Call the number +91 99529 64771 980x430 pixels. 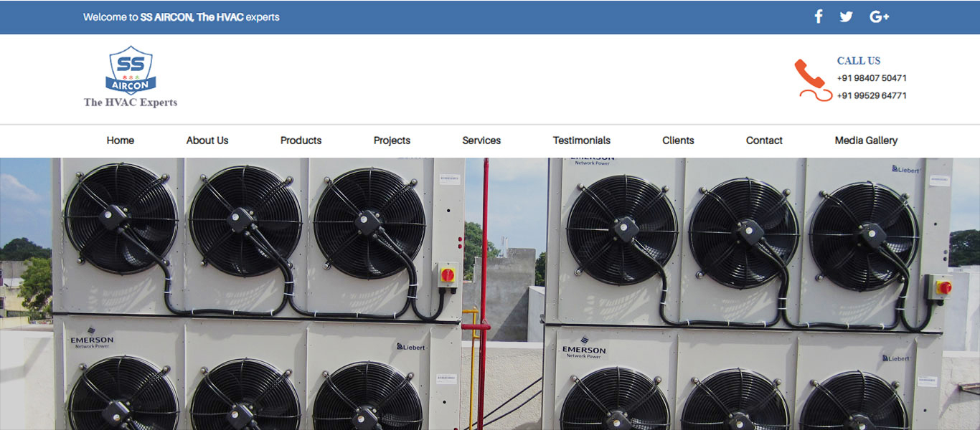[x=872, y=95]
